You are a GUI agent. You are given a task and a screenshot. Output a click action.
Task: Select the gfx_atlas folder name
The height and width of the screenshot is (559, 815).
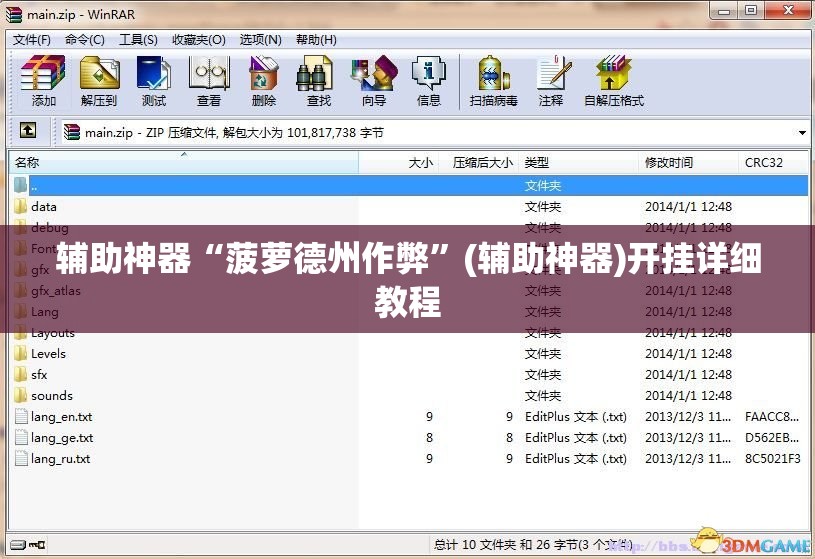pyautogui.click(x=56, y=291)
